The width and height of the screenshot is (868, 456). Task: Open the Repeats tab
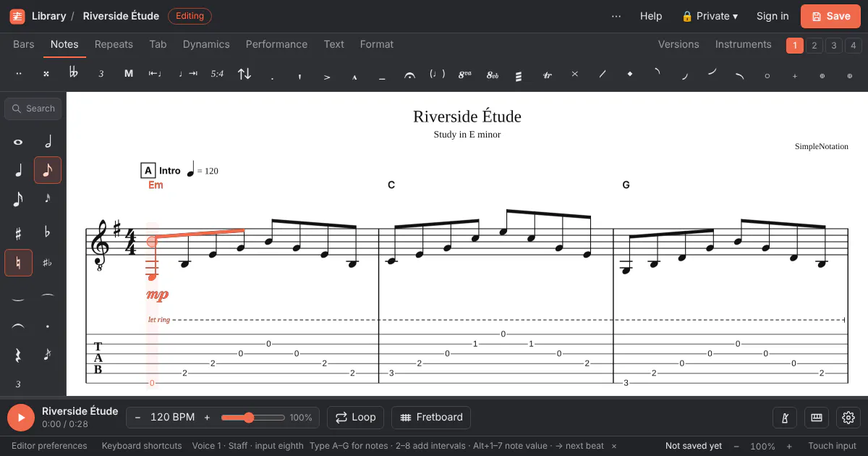click(x=114, y=44)
